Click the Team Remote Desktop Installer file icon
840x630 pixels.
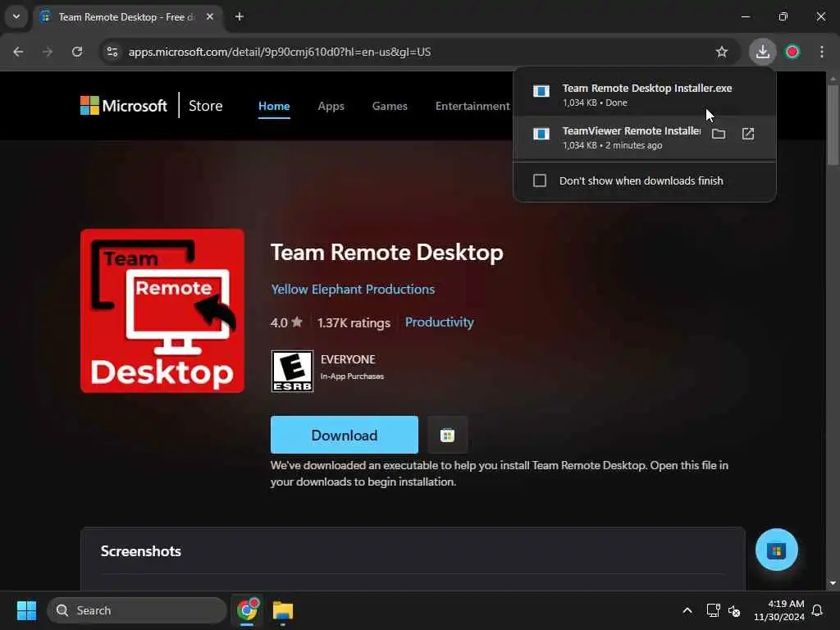point(541,91)
